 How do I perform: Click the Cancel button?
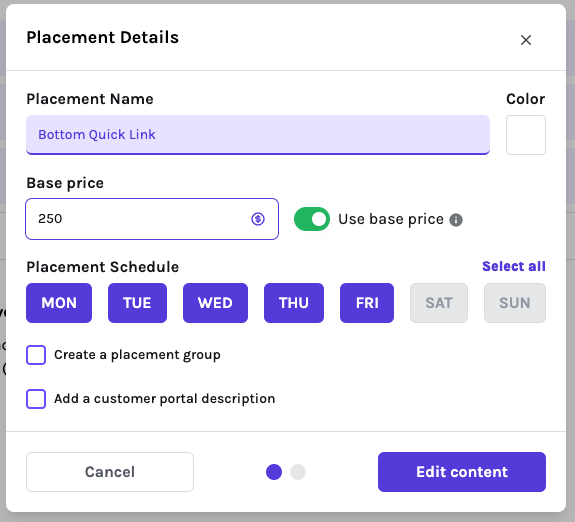click(x=110, y=472)
